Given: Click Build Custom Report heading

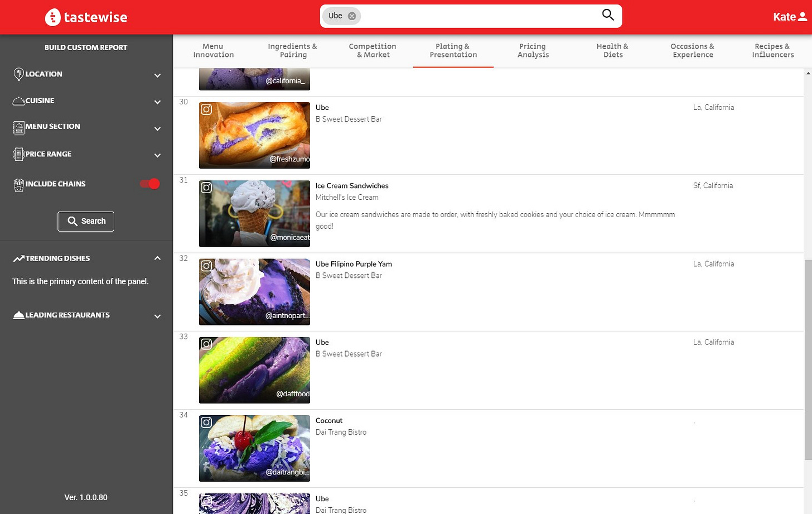Looking at the screenshot, I should coord(86,47).
